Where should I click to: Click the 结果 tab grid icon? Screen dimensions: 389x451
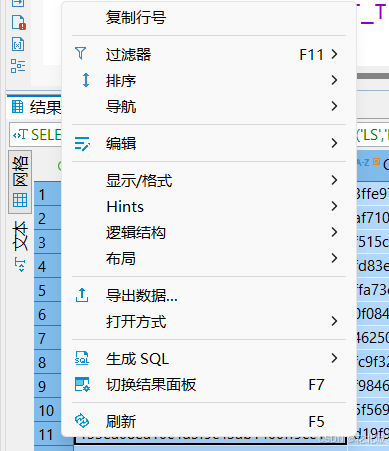point(17,107)
